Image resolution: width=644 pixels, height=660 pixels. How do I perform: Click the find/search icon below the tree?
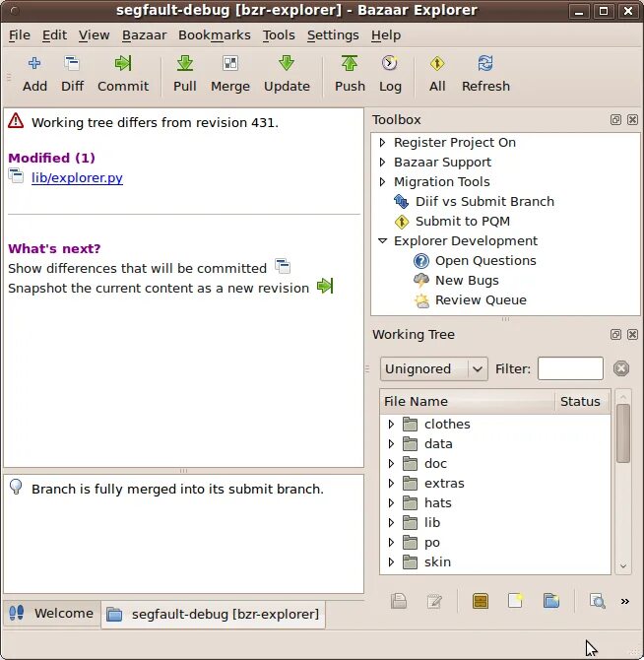(598, 601)
